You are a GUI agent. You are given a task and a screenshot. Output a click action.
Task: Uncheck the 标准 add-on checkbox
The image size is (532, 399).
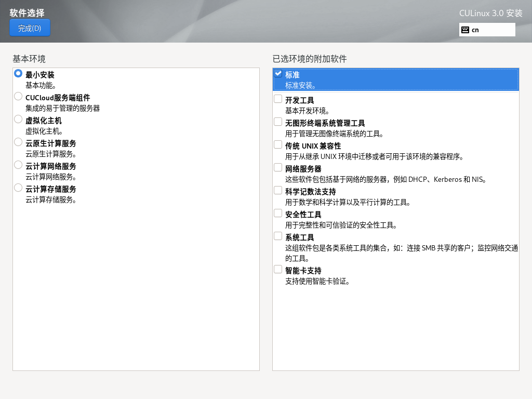278,73
